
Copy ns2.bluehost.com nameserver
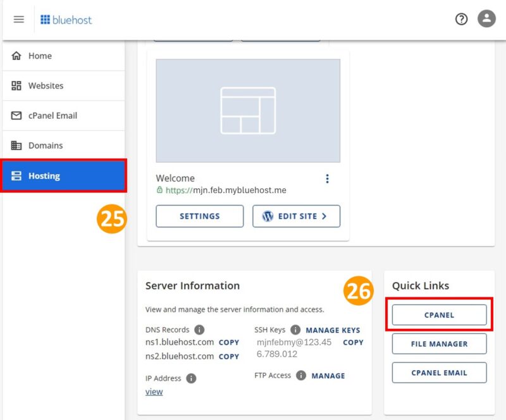click(229, 356)
